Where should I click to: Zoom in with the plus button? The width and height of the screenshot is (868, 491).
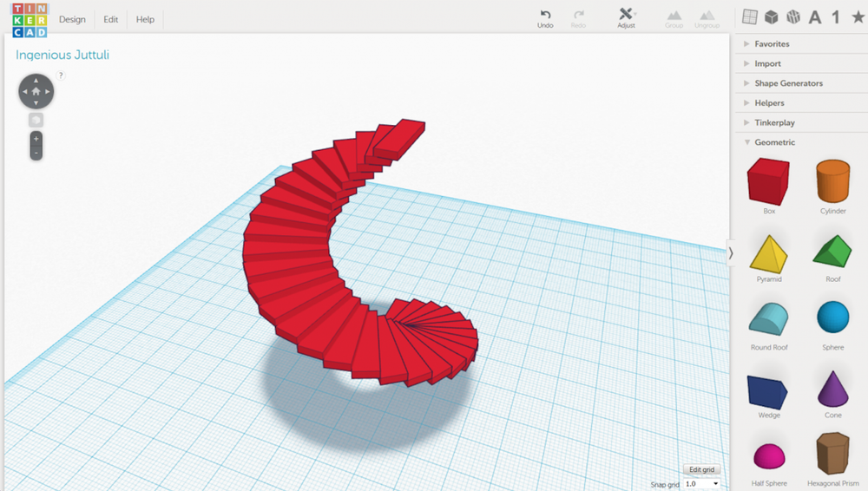tap(36, 139)
